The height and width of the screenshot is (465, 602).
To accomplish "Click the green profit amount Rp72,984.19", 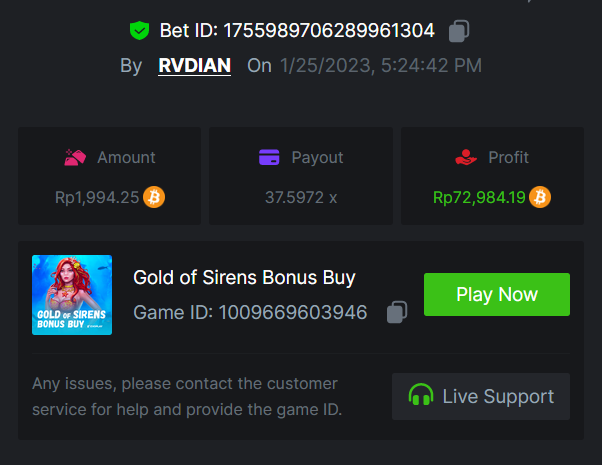I will coord(479,197).
